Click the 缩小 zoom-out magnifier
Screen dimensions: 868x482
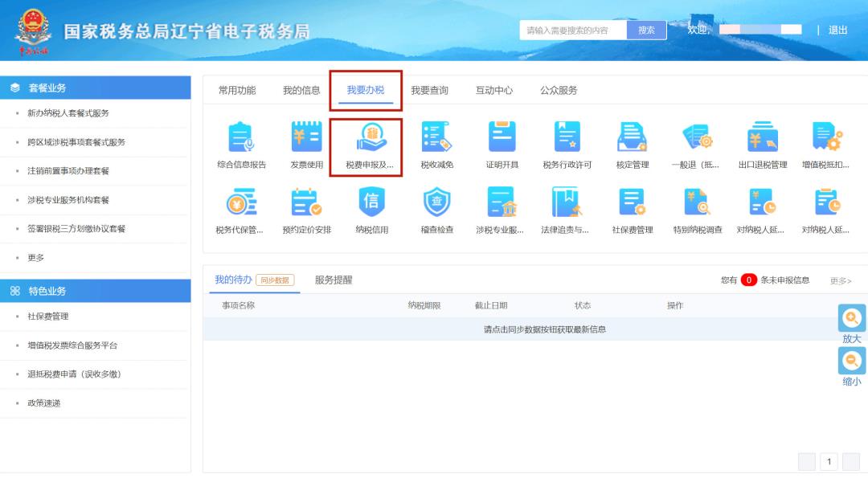[851, 361]
